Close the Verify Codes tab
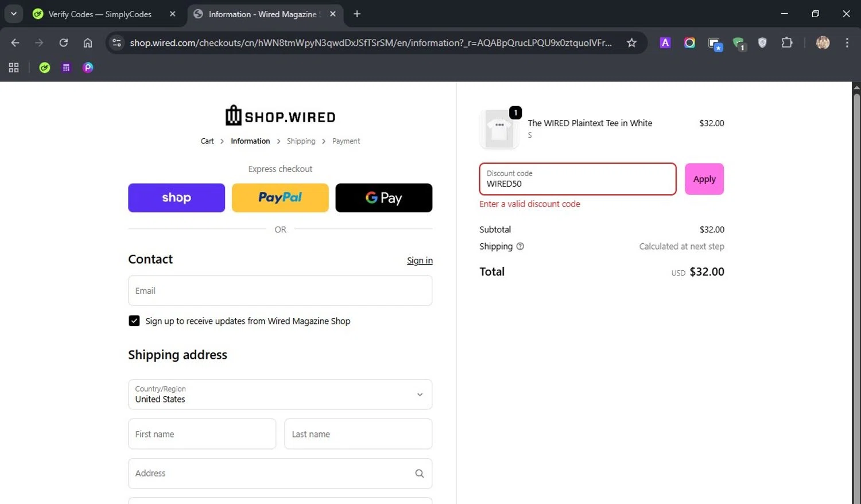 [x=172, y=14]
